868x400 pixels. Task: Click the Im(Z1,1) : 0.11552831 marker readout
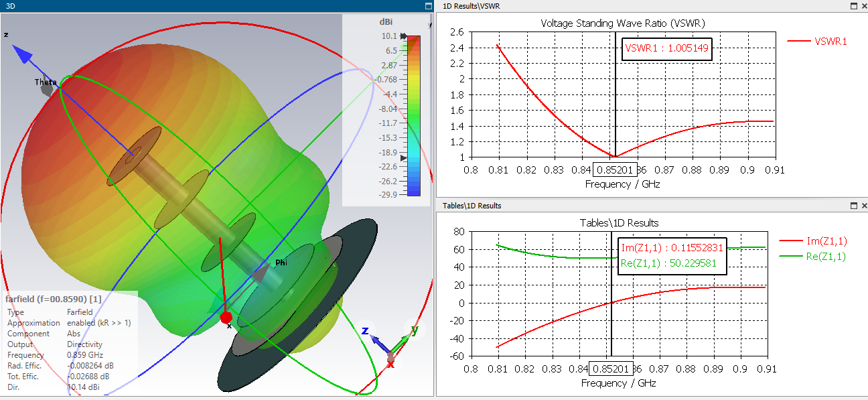(x=672, y=249)
